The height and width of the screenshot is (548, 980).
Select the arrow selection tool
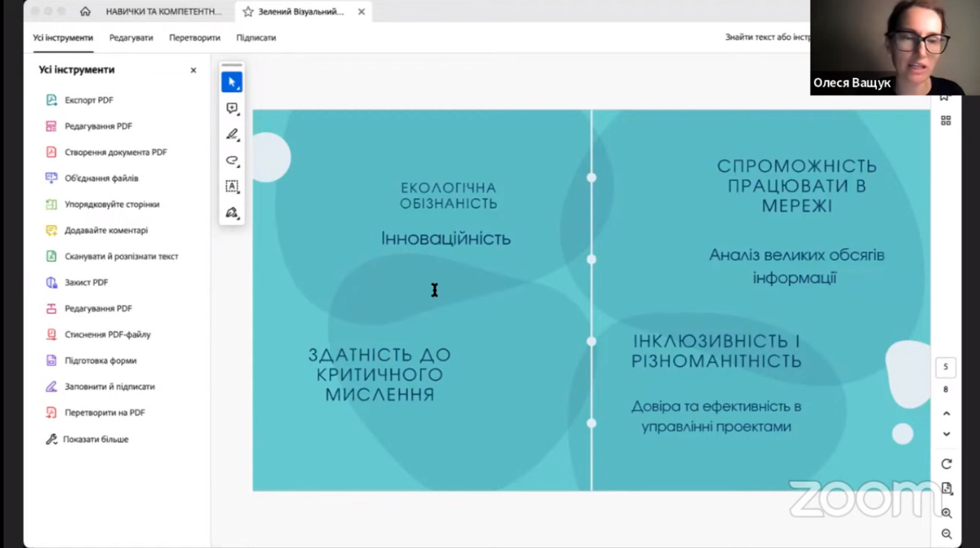pyautogui.click(x=232, y=82)
